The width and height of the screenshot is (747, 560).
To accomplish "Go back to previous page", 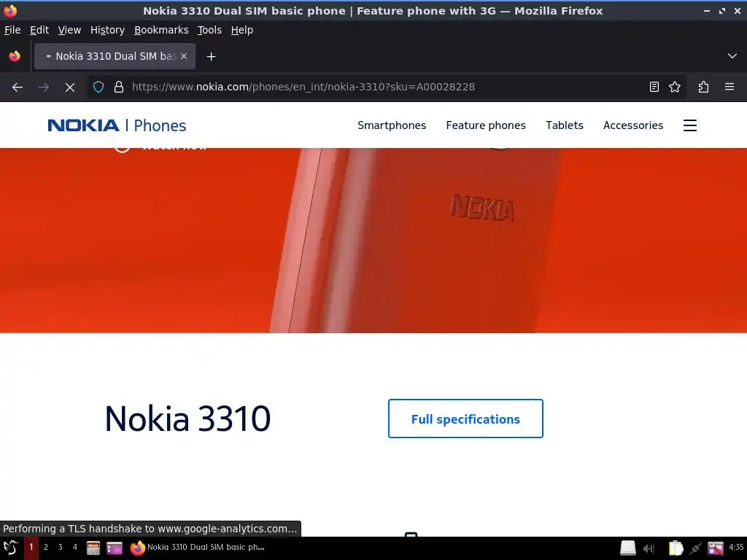I will click(18, 87).
